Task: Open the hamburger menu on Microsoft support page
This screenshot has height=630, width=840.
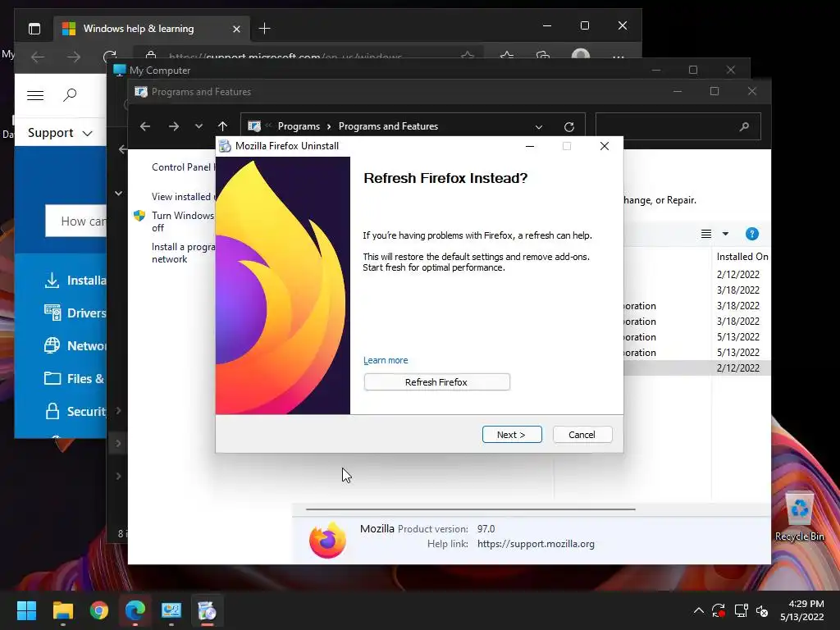Action: [35, 95]
